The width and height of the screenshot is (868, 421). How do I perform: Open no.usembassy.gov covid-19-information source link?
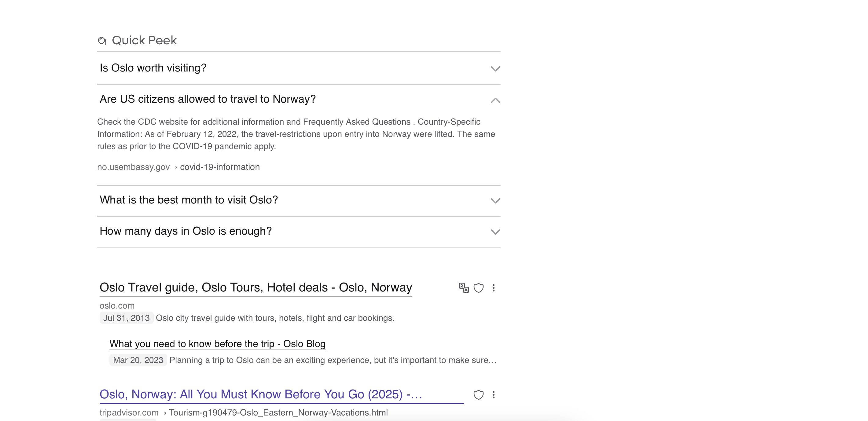pos(178,167)
